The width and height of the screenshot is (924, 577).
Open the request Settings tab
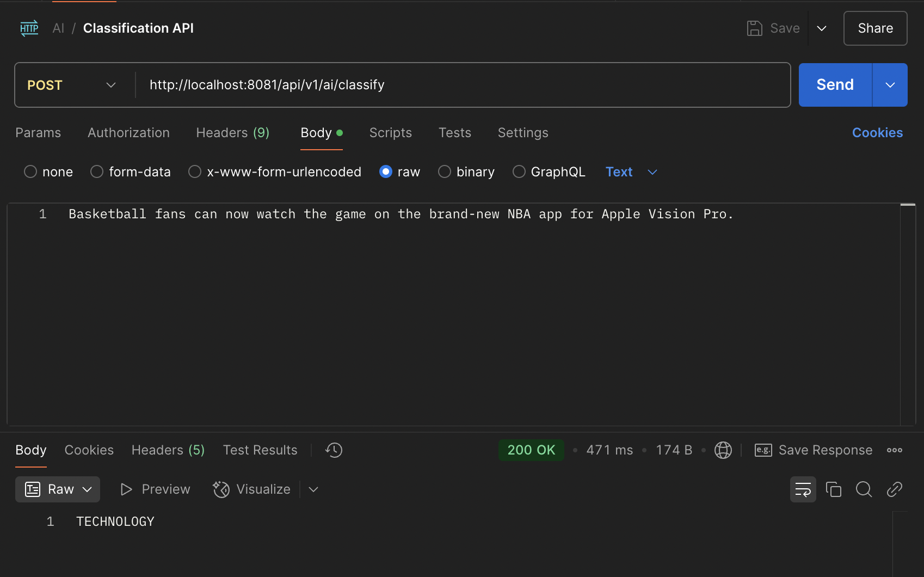523,133
